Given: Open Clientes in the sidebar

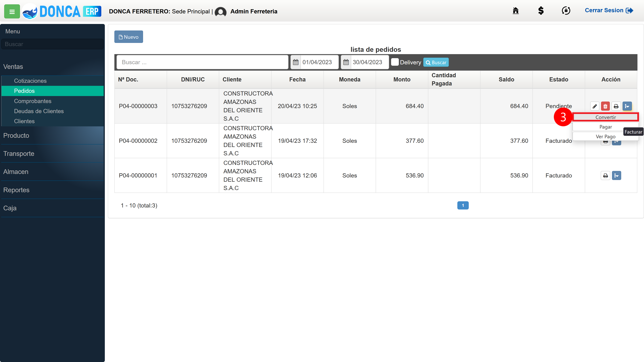Looking at the screenshot, I should (x=52, y=121).
